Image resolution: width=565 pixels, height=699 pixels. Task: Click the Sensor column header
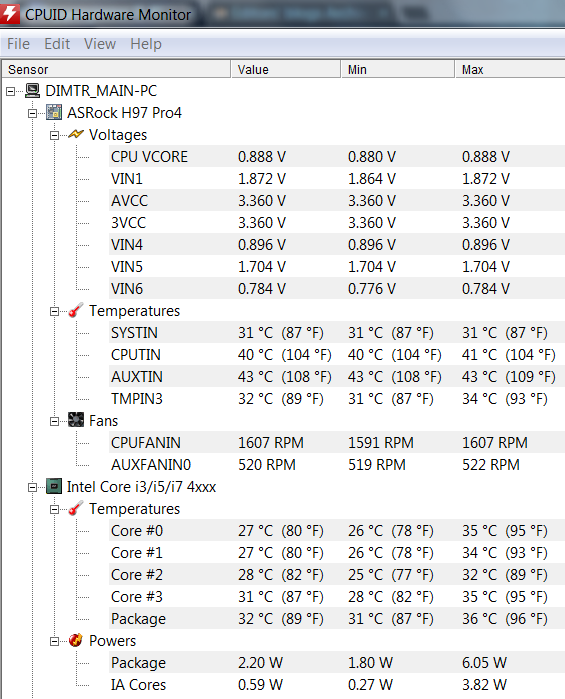coord(116,70)
